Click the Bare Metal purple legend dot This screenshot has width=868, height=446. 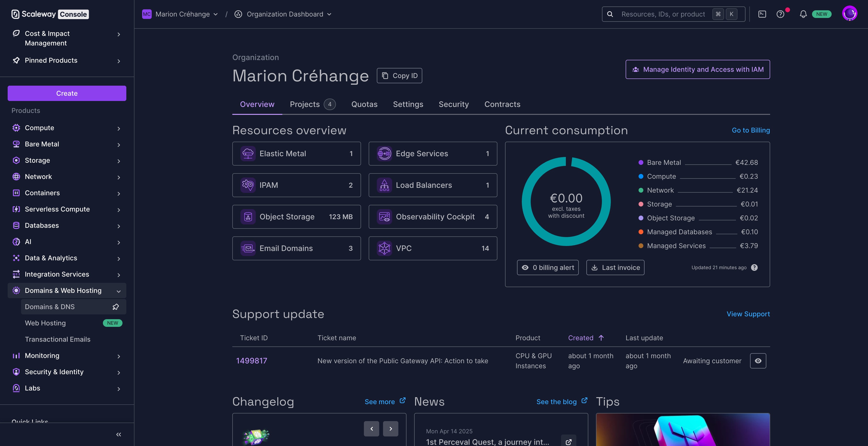coord(641,162)
